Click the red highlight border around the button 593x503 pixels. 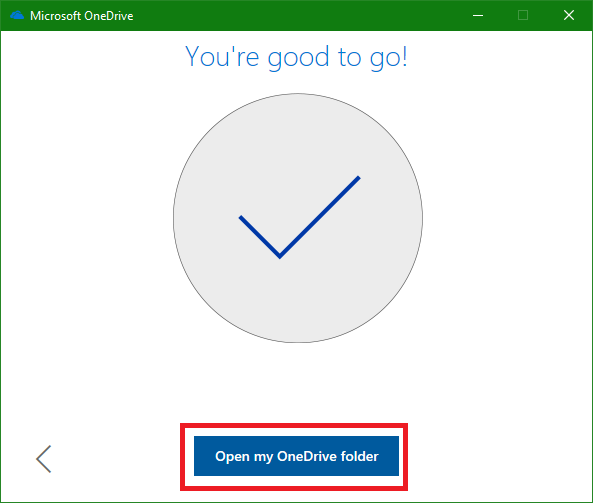[x=294, y=425]
